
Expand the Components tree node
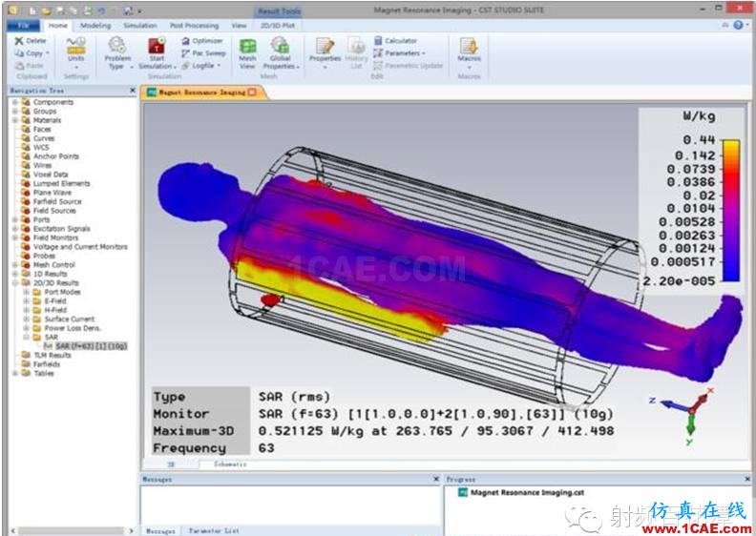pyautogui.click(x=15, y=102)
